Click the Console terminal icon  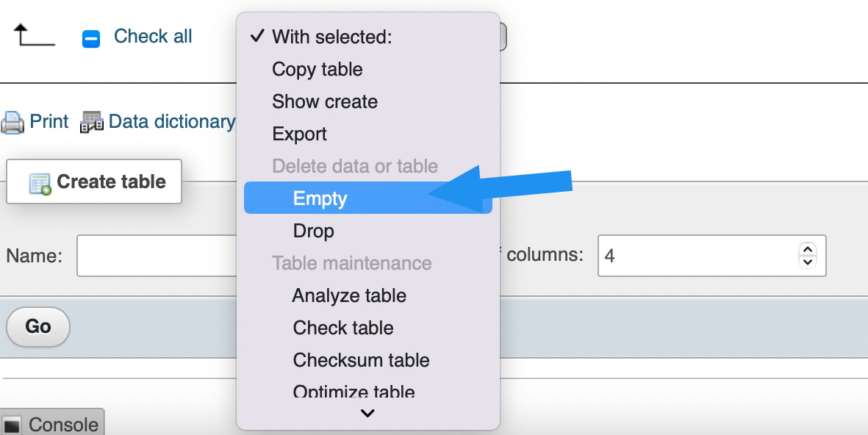click(12, 425)
